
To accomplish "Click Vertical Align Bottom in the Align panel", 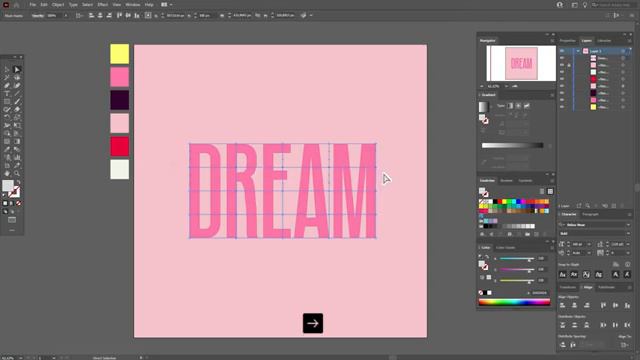I will (x=627, y=305).
